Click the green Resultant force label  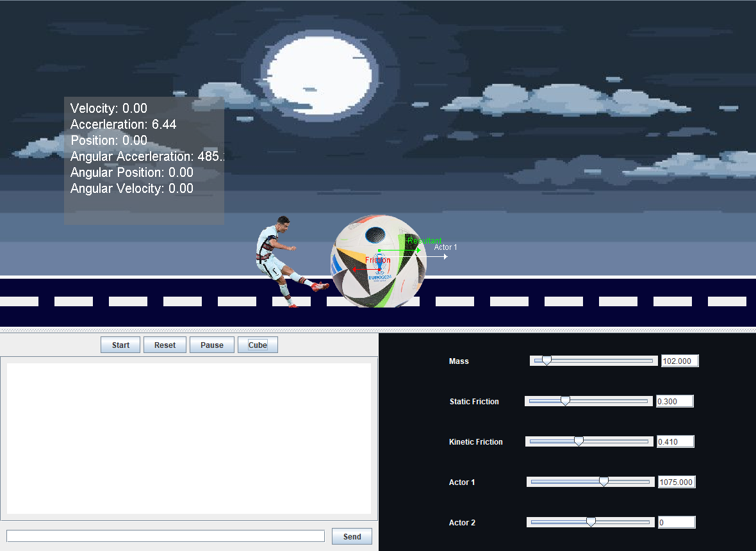(x=424, y=240)
